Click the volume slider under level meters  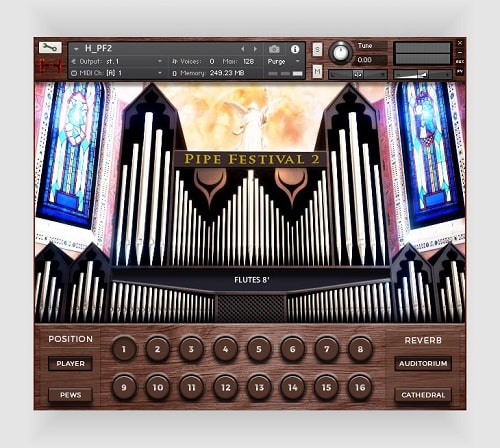click(423, 74)
